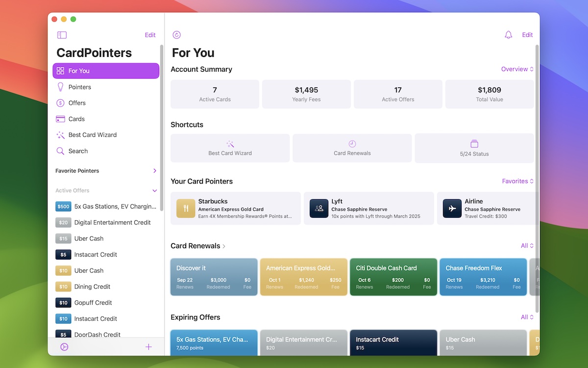Screen dimensions: 588x368
Task: Open the Favorites dropdown
Action: [x=518, y=181]
